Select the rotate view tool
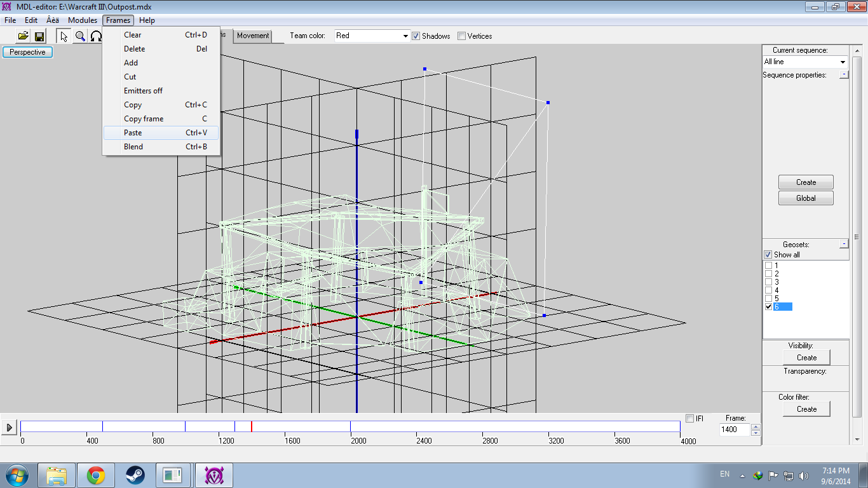This screenshot has width=868, height=488. tap(96, 36)
